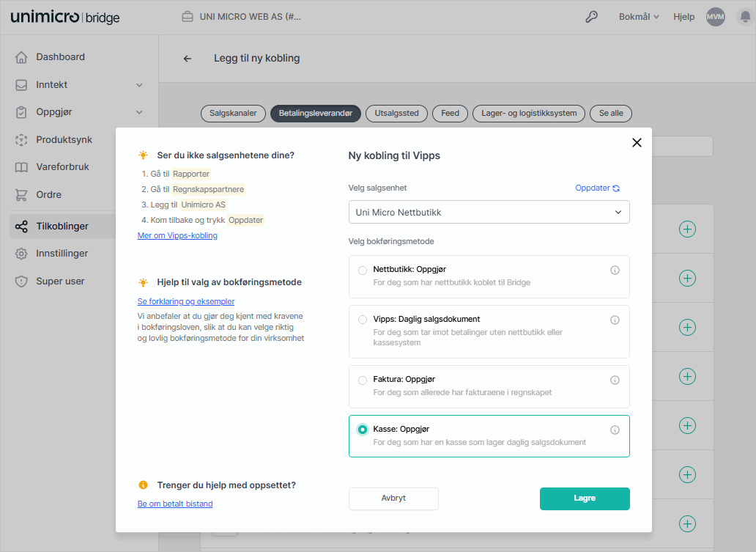Show info for Faktura: Oppgjør
This screenshot has width=756, height=552.
[x=615, y=380]
